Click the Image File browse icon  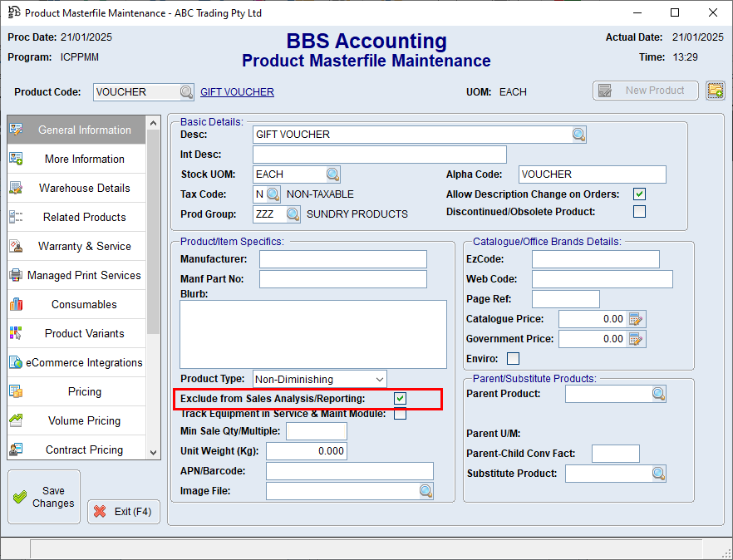(426, 491)
